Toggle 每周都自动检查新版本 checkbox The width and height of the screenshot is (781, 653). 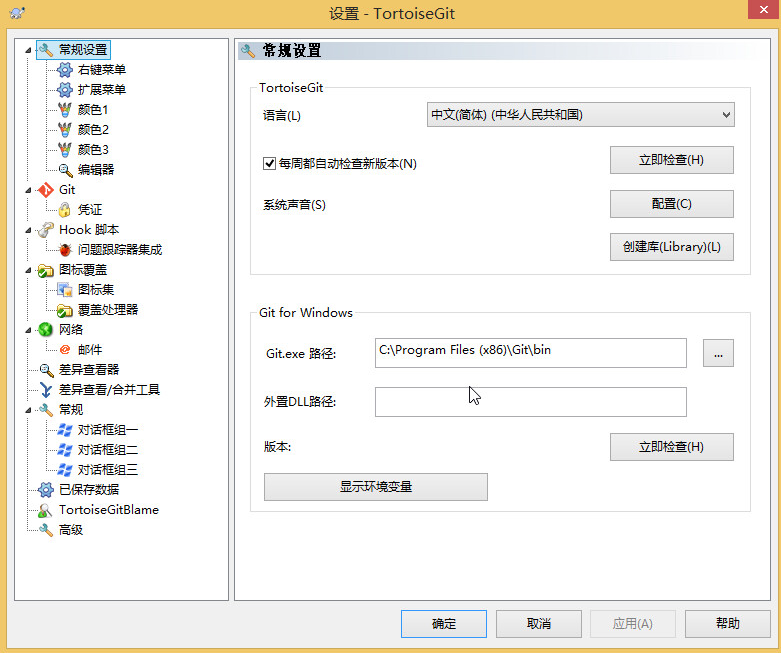(269, 163)
